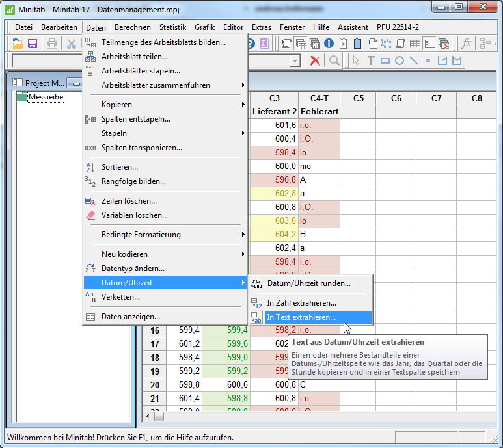The image size is (503, 448).
Task: Choose Datum/Uhrzeit runden...
Action: pos(310,283)
